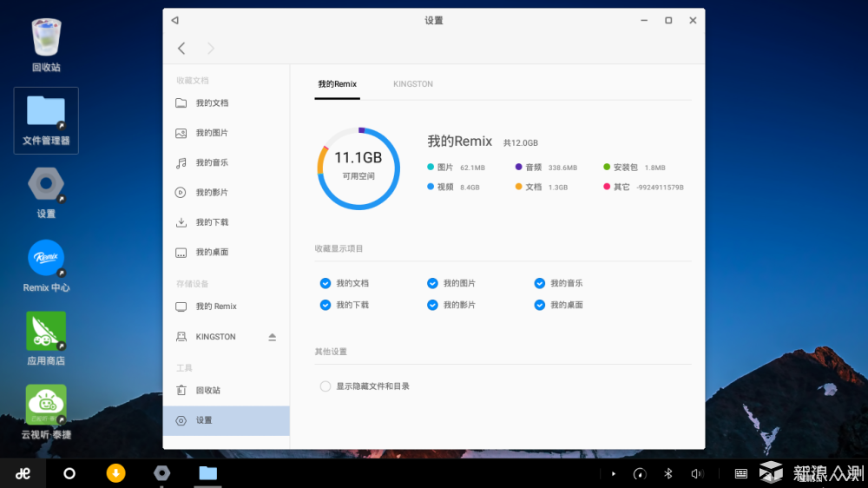Open the on-screen keyboard icon in taskbar
Viewport: 868px width, 488px height.
740,473
